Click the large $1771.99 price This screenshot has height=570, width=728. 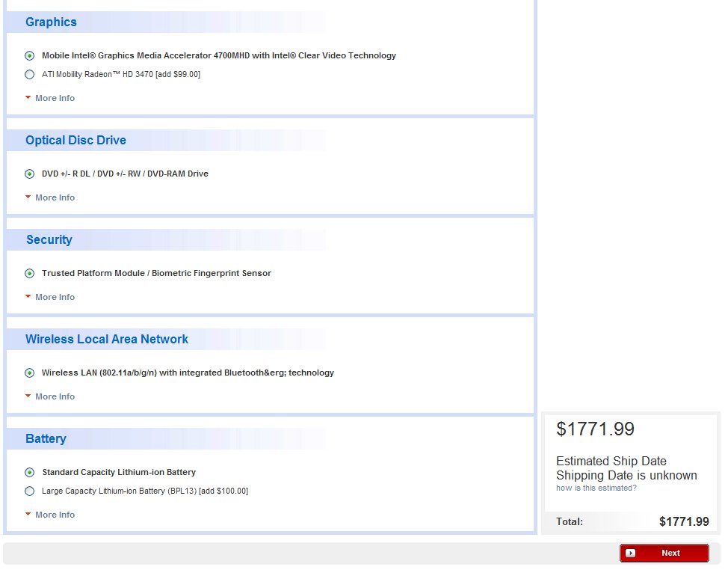[x=595, y=429]
